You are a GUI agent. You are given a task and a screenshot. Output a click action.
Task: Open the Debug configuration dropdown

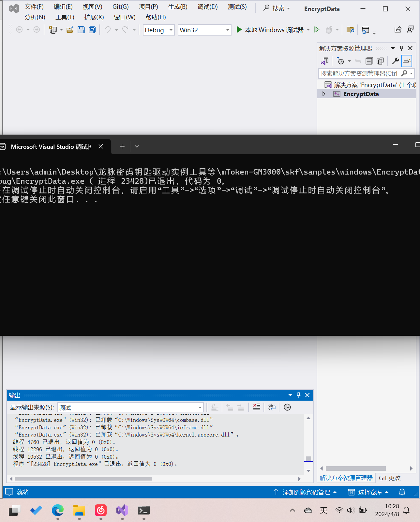pos(159,30)
